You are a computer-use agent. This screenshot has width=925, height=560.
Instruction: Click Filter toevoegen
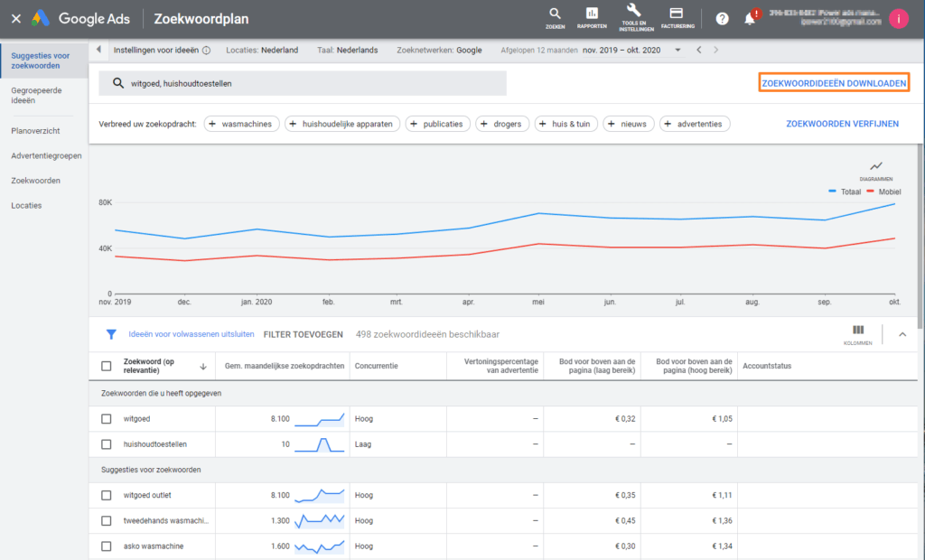tap(303, 334)
